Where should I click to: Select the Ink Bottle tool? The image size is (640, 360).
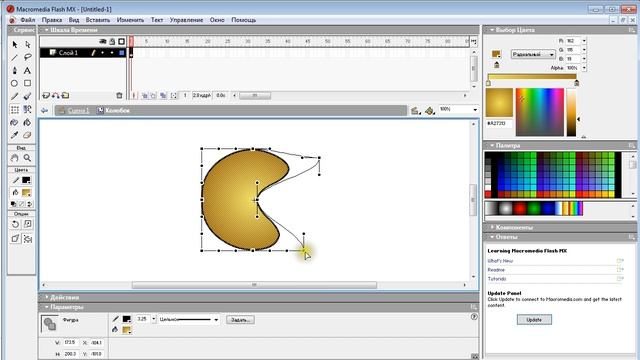click(x=15, y=122)
